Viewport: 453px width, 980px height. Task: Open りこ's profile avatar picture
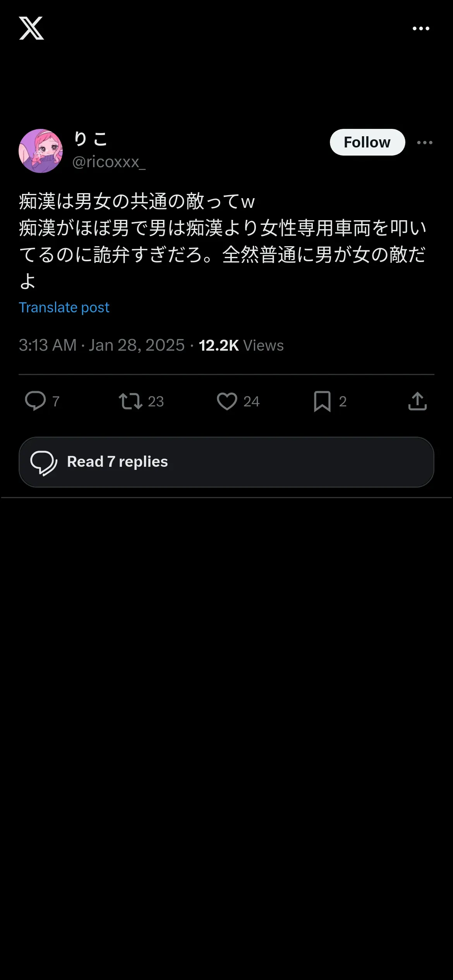pyautogui.click(x=41, y=151)
